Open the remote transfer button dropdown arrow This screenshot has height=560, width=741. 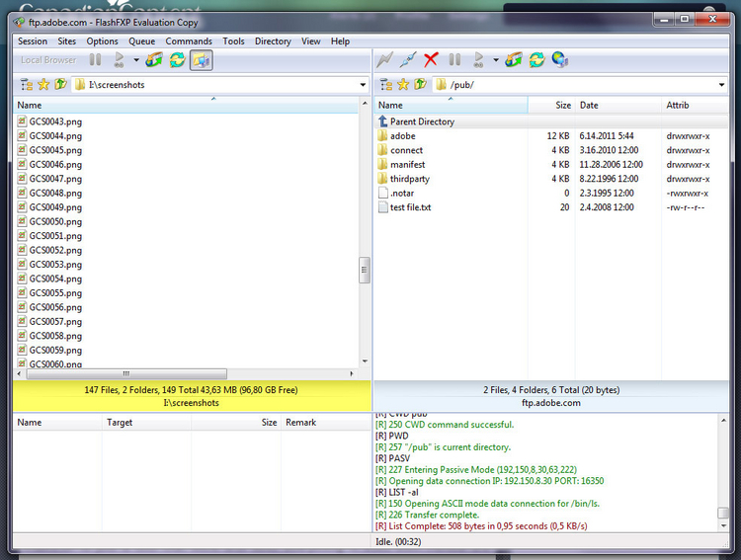coord(496,60)
